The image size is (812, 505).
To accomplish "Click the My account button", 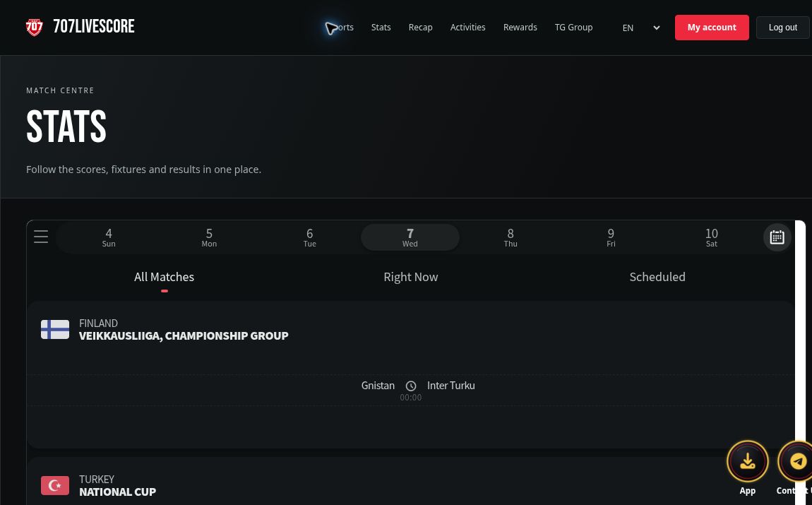I will coord(712,28).
